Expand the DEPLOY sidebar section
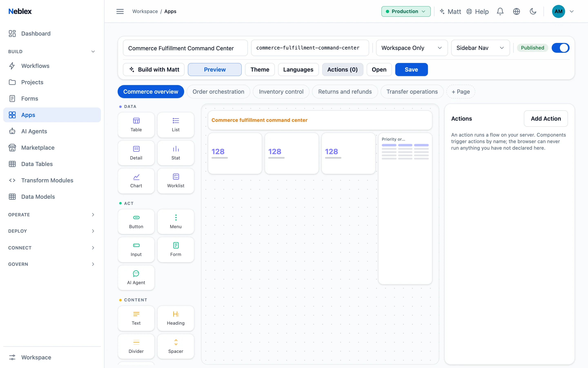 pyautogui.click(x=52, y=231)
